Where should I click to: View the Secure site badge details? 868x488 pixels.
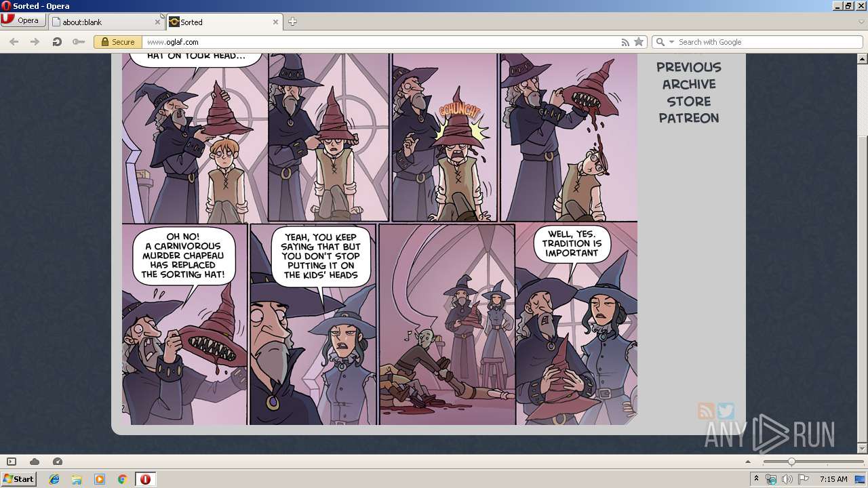point(118,42)
